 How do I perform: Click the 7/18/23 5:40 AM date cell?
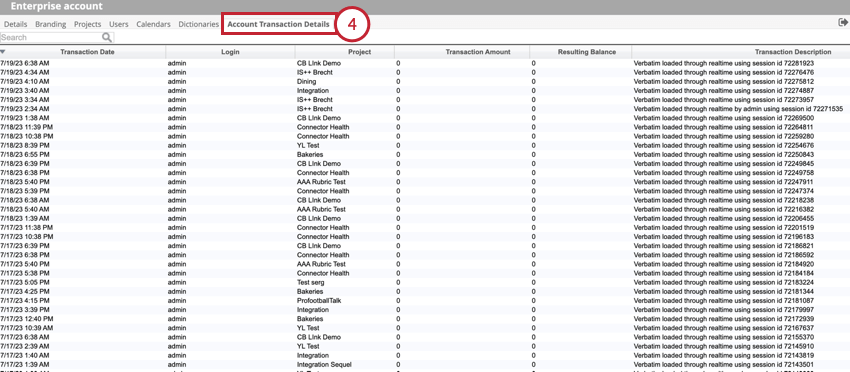(24, 209)
